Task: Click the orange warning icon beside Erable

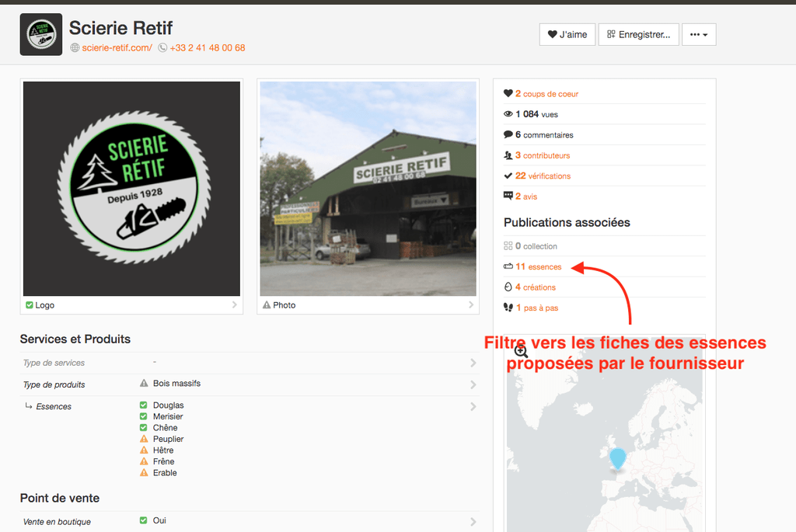Action: click(x=144, y=472)
